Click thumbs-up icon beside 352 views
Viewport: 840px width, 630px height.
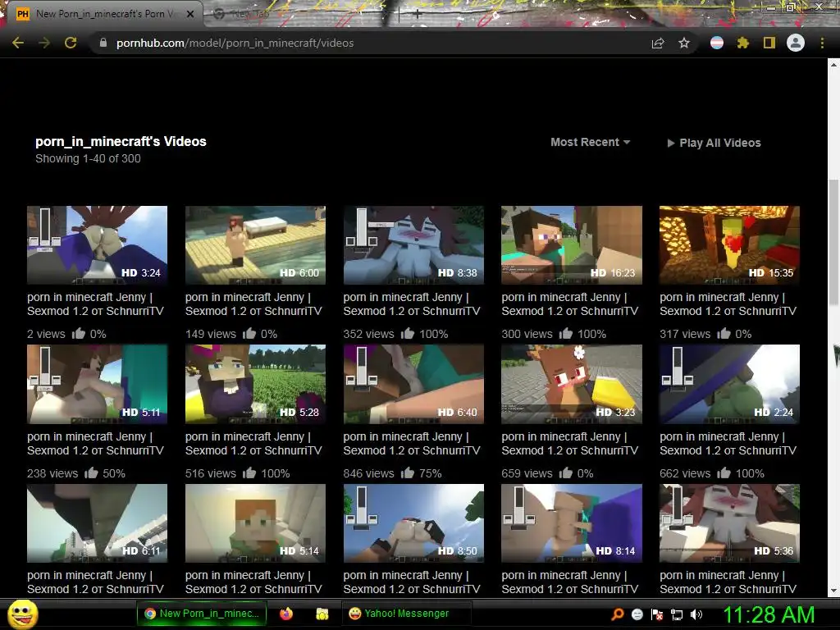tap(408, 334)
